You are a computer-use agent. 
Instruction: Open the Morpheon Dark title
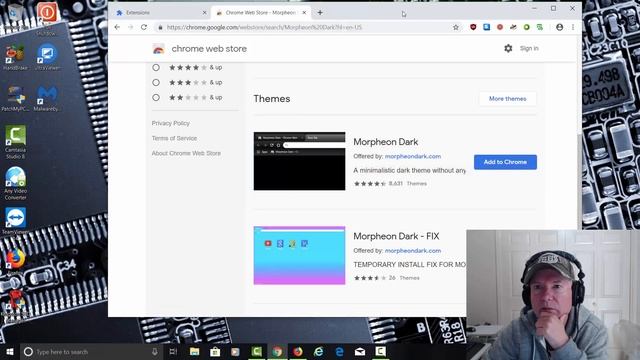point(386,142)
